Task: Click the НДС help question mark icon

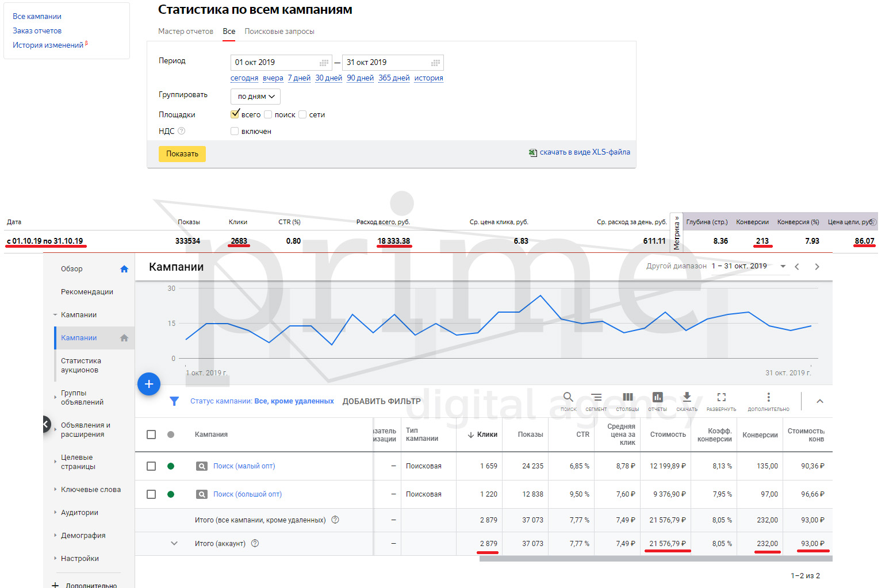Action: [x=182, y=131]
